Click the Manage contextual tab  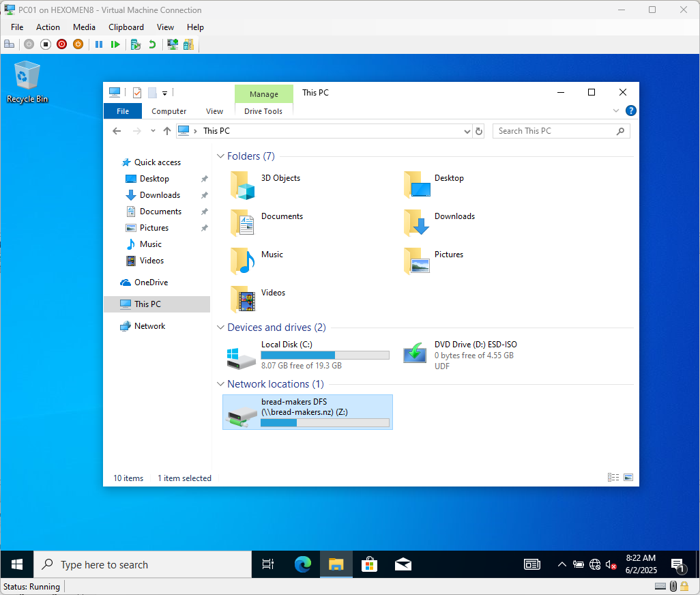(x=264, y=94)
